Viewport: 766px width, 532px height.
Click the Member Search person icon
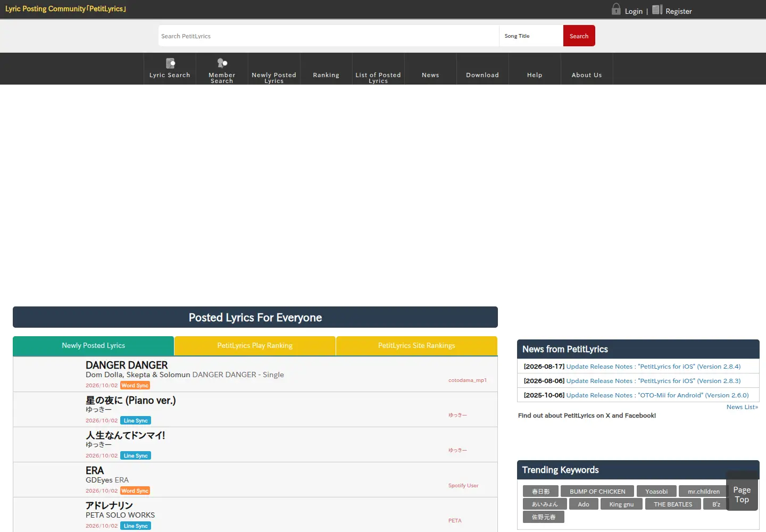[x=222, y=63]
